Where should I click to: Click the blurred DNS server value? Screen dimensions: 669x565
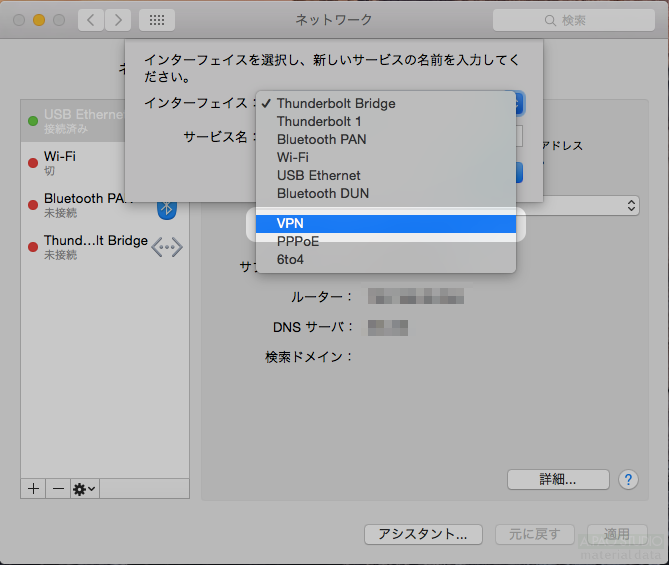[388, 327]
